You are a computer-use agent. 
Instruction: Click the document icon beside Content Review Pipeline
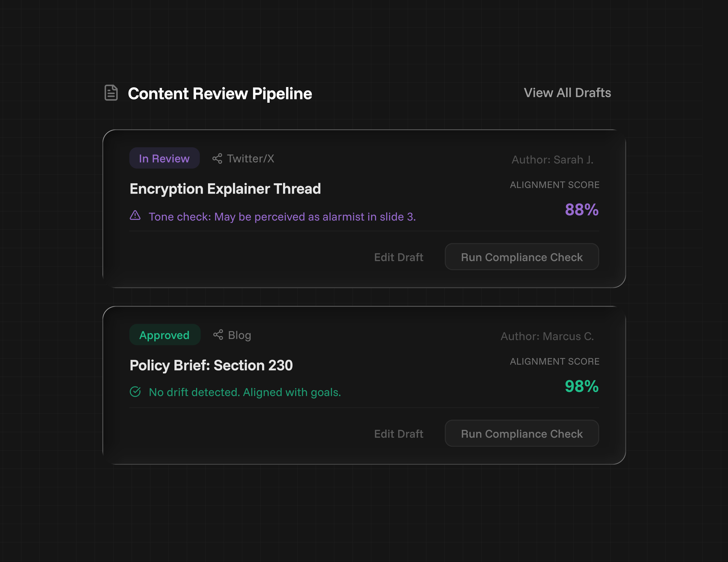[111, 93]
